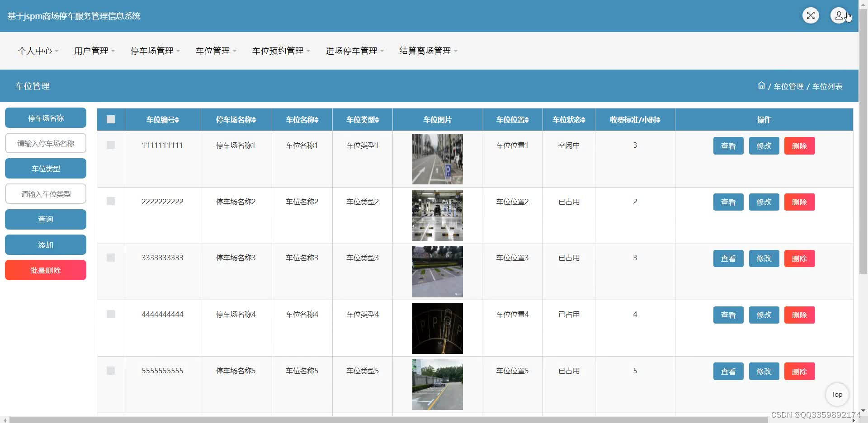
Task: Go to home via breadcrumb house icon
Action: pos(761,85)
